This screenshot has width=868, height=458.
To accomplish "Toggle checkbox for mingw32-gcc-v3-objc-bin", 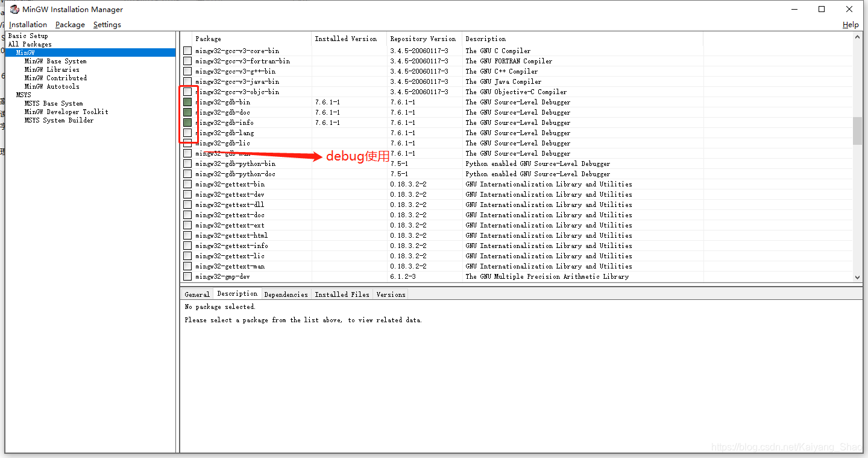I will (x=187, y=92).
